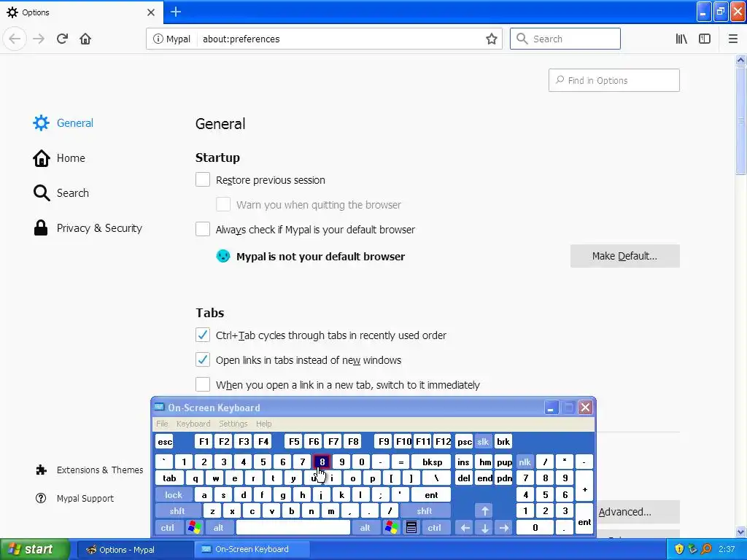This screenshot has height=560, width=747.
Task: Click the left Windows logo key
Action: pyautogui.click(x=194, y=528)
